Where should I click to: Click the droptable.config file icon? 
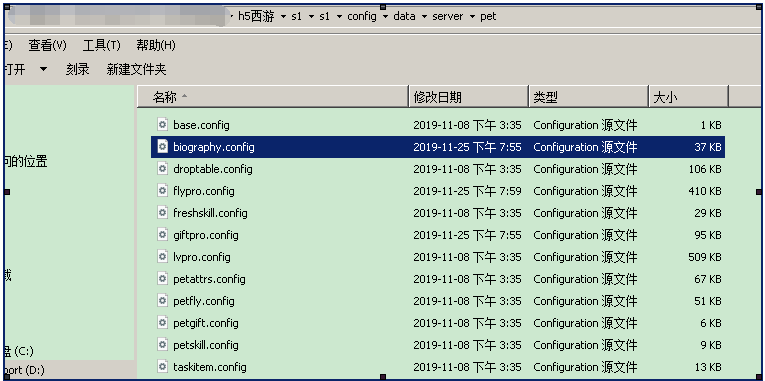[162, 168]
